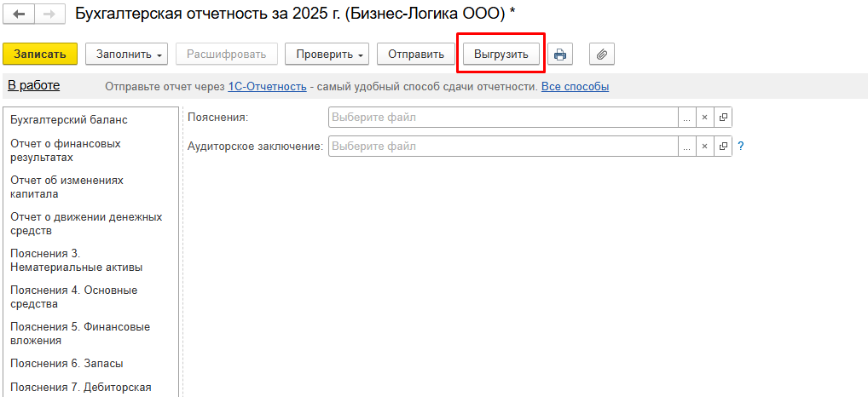Click the Аудиторское заключение file input field
The width and height of the screenshot is (868, 397).
click(503, 147)
